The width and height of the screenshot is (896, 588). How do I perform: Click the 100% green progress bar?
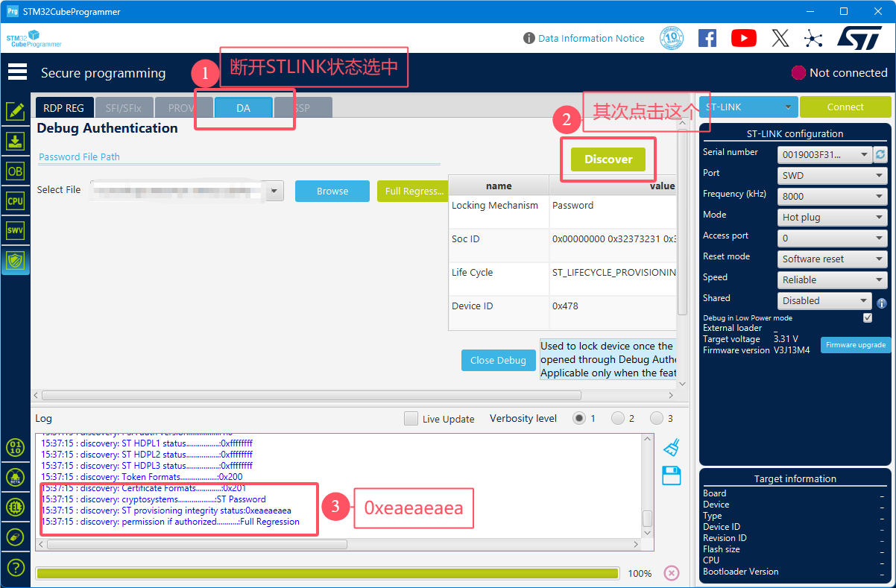327,573
